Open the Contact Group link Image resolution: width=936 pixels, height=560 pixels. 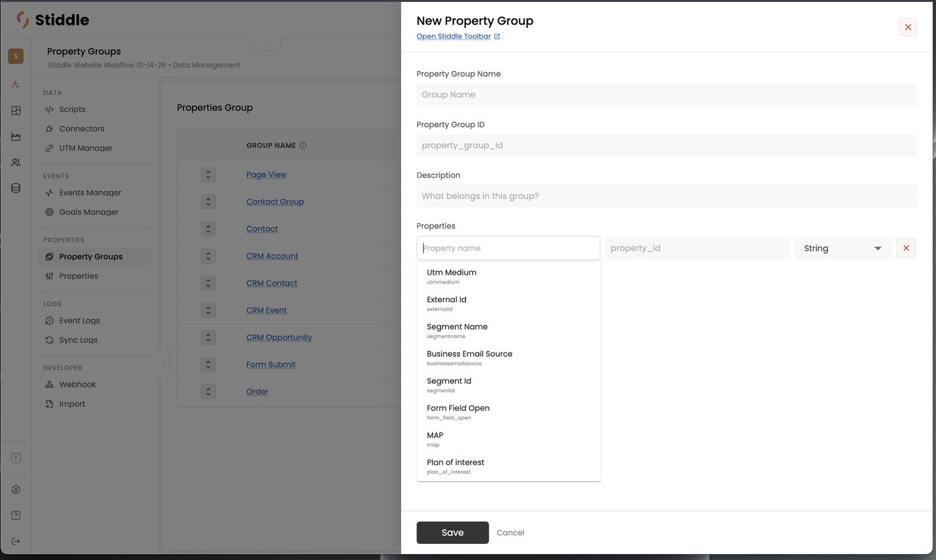coord(275,202)
